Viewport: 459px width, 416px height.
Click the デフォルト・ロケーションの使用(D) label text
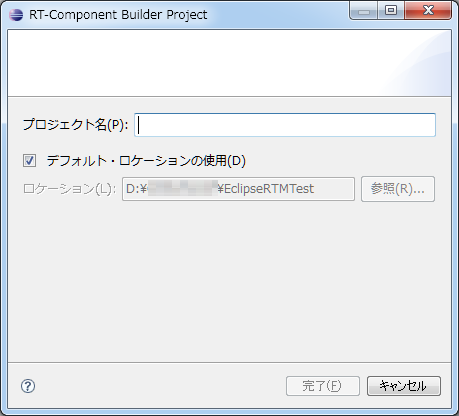point(146,161)
